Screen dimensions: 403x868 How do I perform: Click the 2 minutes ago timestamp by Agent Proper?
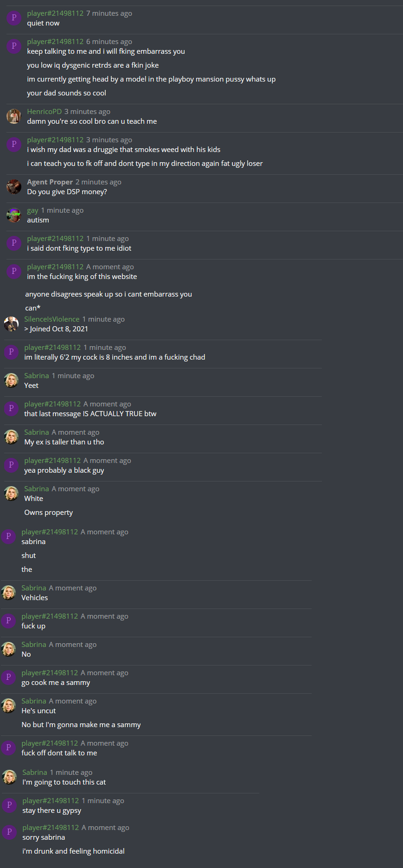click(x=98, y=182)
